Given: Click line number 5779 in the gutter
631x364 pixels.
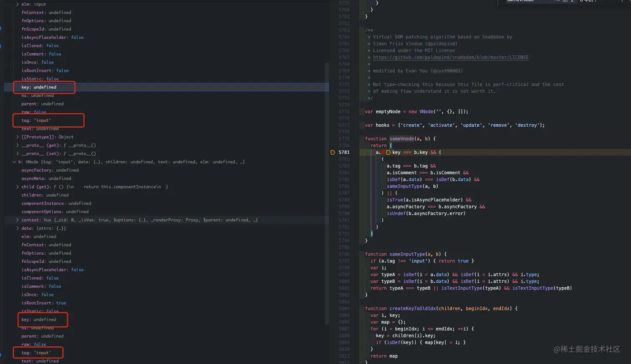Looking at the screenshot, I should point(344,139).
